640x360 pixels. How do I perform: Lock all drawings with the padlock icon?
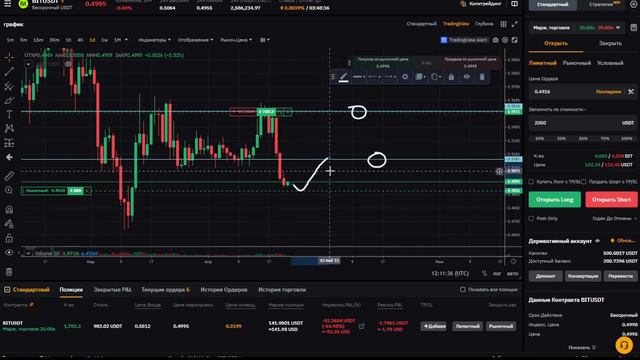coord(9,238)
